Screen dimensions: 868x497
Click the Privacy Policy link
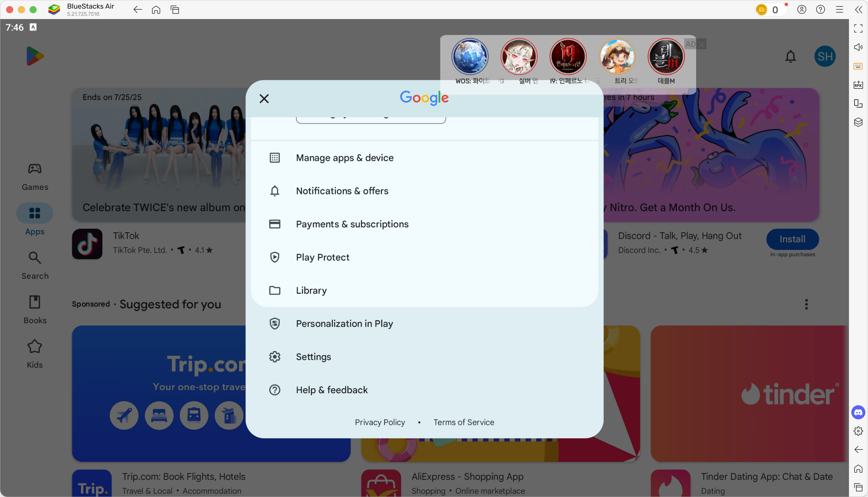pyautogui.click(x=380, y=422)
